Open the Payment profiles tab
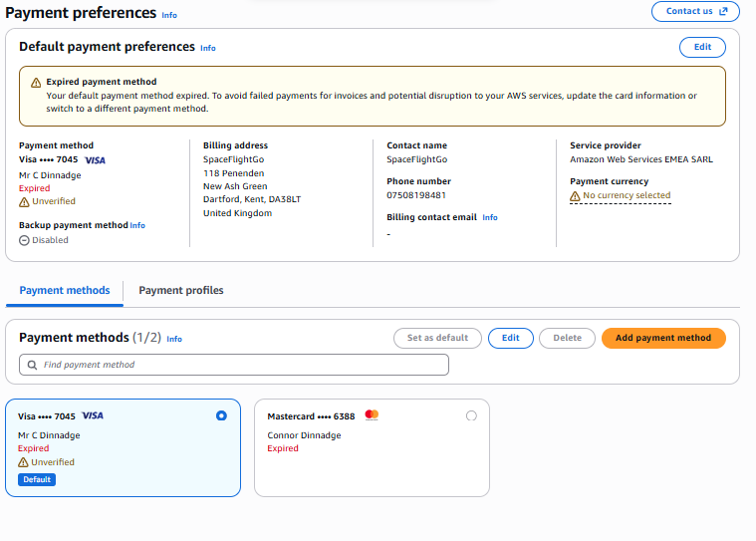Image resolution: width=756 pixels, height=541 pixels. (181, 290)
